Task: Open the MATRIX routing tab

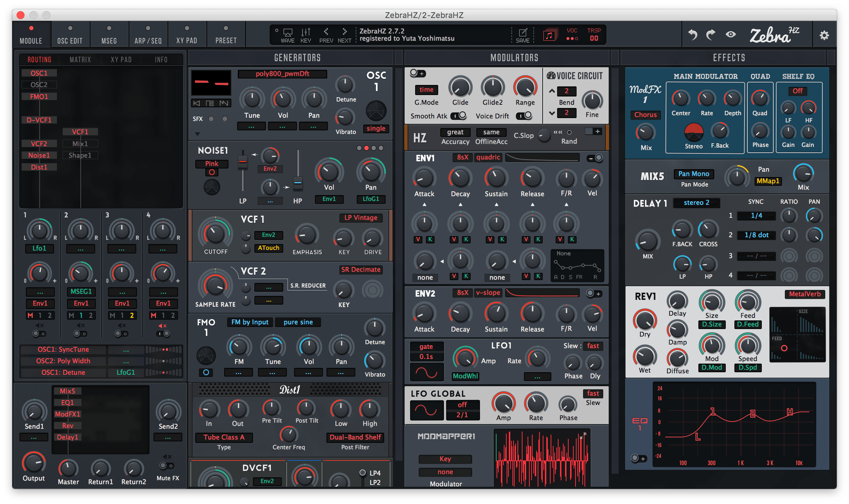Action: pyautogui.click(x=80, y=60)
